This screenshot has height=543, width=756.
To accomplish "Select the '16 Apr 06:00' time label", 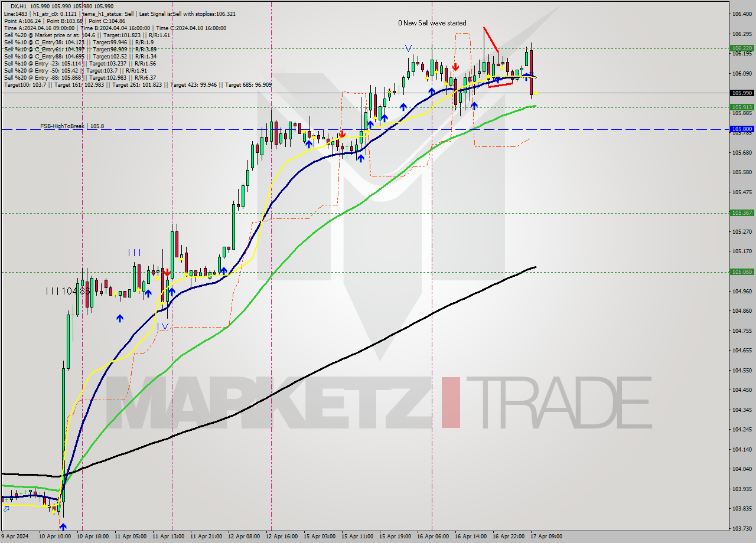I will (434, 537).
